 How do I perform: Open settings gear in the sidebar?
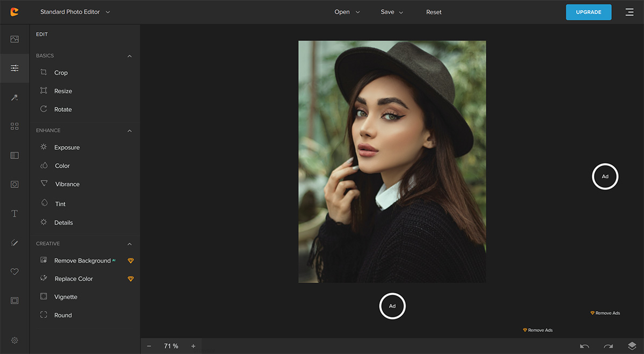14,340
